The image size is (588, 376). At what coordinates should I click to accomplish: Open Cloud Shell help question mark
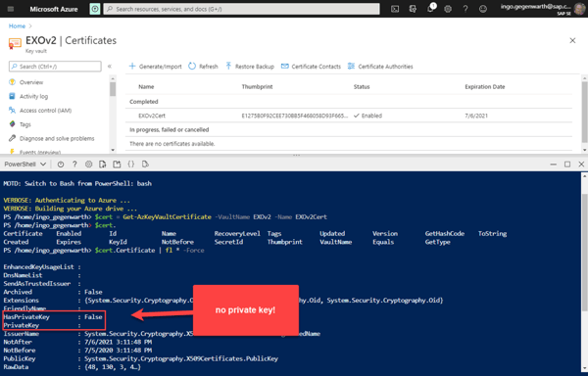pyautogui.click(x=74, y=164)
